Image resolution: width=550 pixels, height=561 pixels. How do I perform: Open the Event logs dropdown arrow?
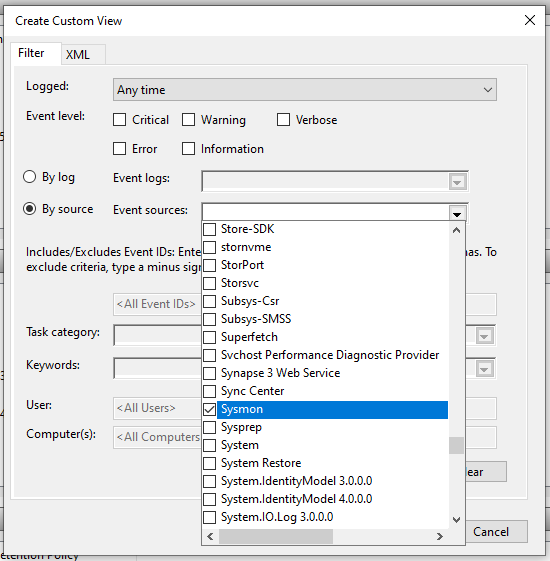point(457,182)
